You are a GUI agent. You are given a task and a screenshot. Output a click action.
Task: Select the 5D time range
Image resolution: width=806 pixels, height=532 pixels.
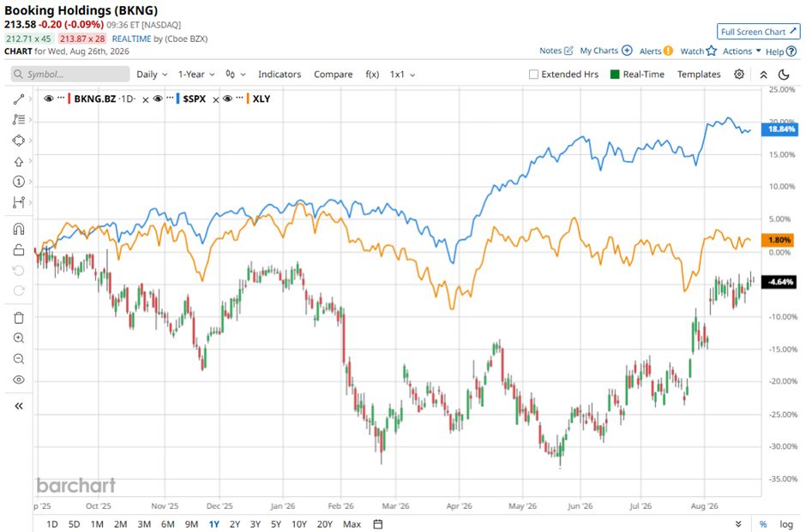[x=74, y=523]
